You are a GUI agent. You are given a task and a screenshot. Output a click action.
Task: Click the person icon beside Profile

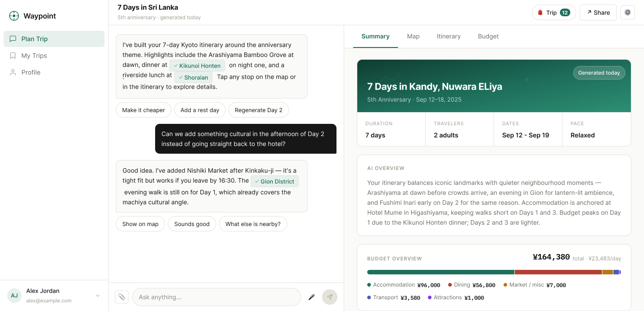(13, 72)
